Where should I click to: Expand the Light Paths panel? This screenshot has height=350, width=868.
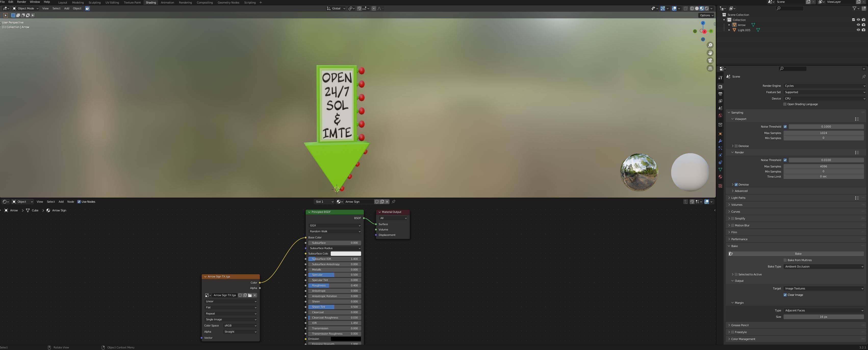click(738, 198)
